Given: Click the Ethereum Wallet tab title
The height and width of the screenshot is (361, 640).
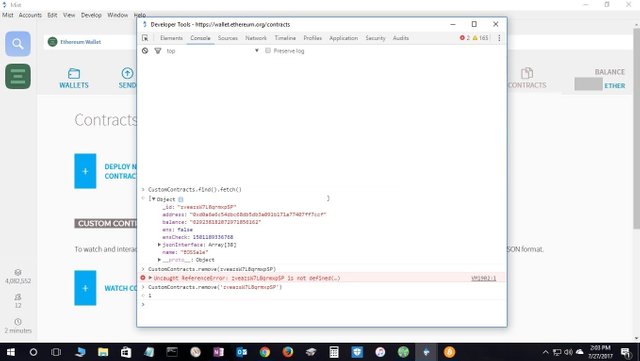Looking at the screenshot, I should 80,42.
